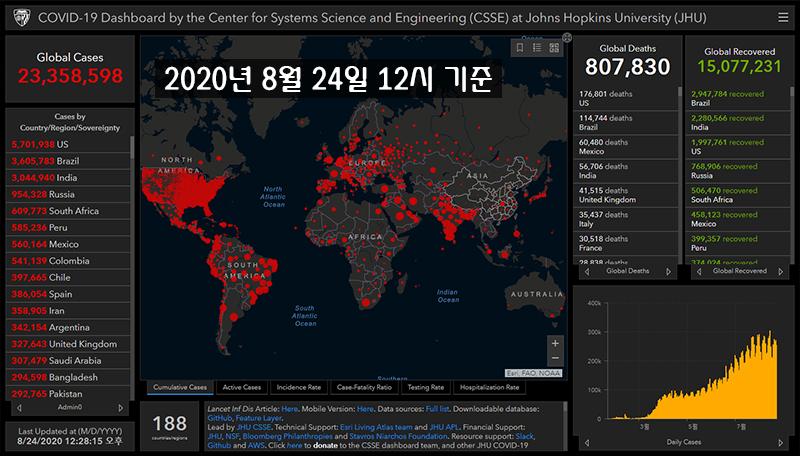Select the Pakistan cases row

pyautogui.click(x=68, y=394)
